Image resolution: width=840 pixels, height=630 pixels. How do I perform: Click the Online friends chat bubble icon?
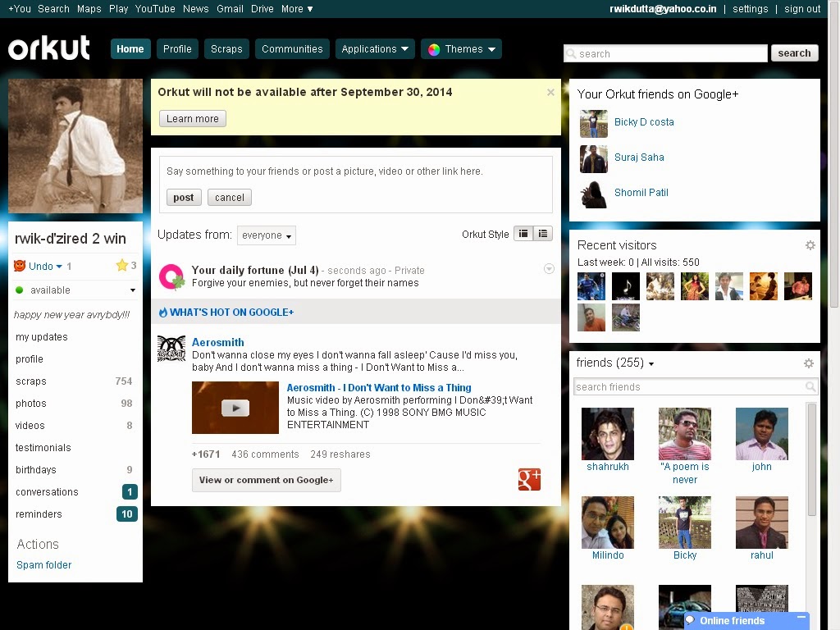pos(690,620)
